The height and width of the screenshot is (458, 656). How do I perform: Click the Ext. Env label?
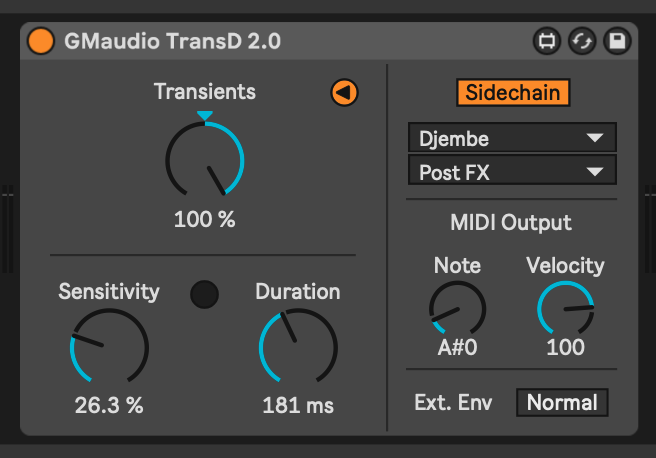coord(453,402)
